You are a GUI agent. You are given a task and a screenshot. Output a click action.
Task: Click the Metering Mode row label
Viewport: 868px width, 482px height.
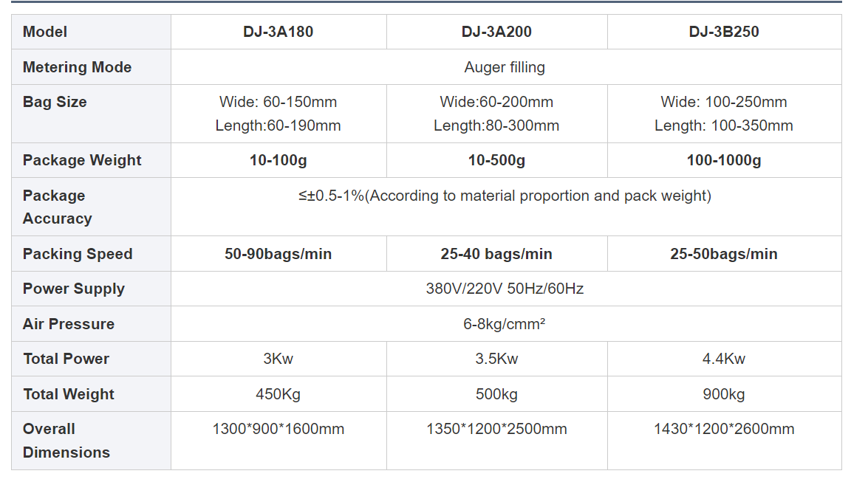click(77, 67)
